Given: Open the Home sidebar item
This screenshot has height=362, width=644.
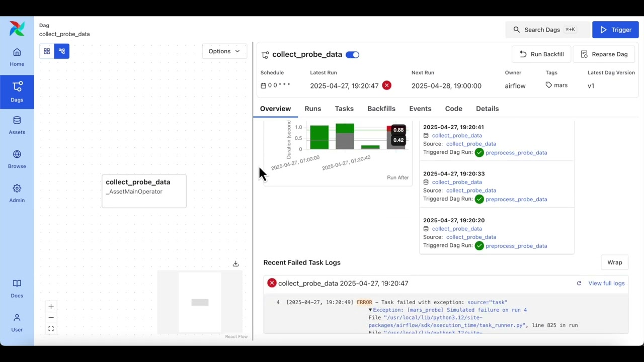Looking at the screenshot, I should 17,57.
